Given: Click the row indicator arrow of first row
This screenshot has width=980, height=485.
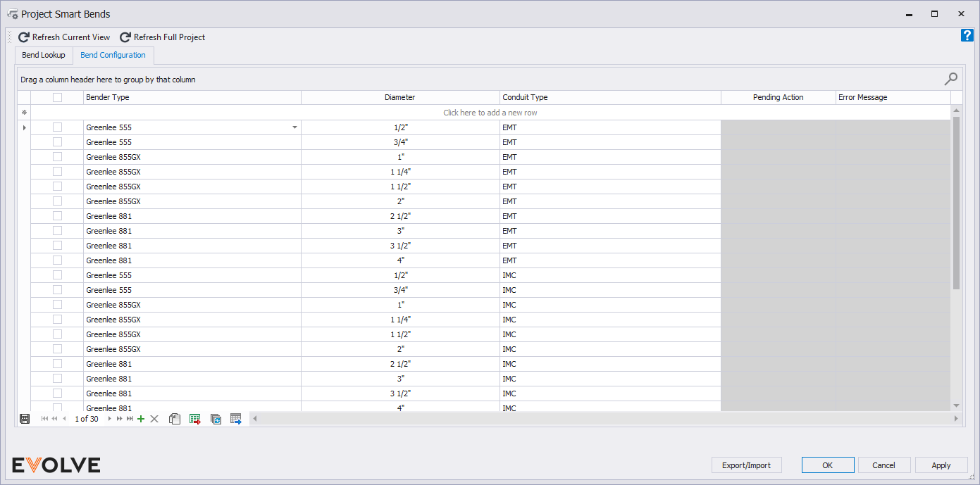Looking at the screenshot, I should (24, 127).
